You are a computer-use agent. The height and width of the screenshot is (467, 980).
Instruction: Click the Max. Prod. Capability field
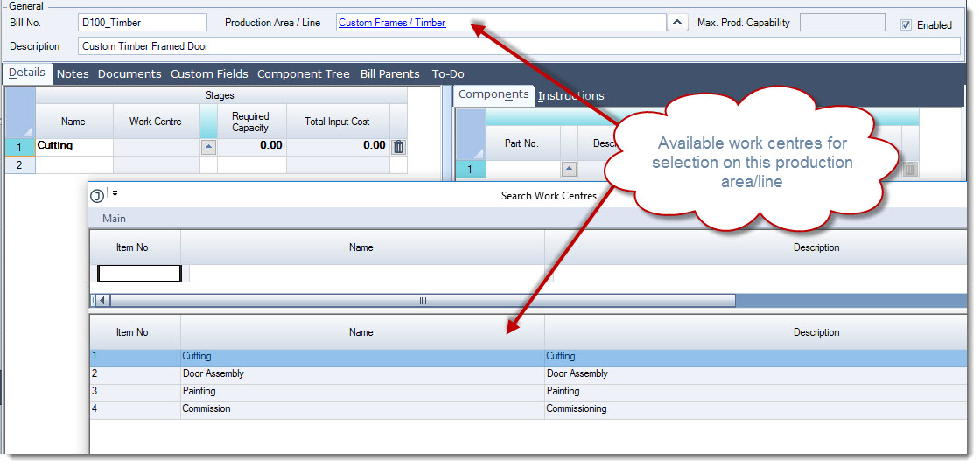click(843, 23)
